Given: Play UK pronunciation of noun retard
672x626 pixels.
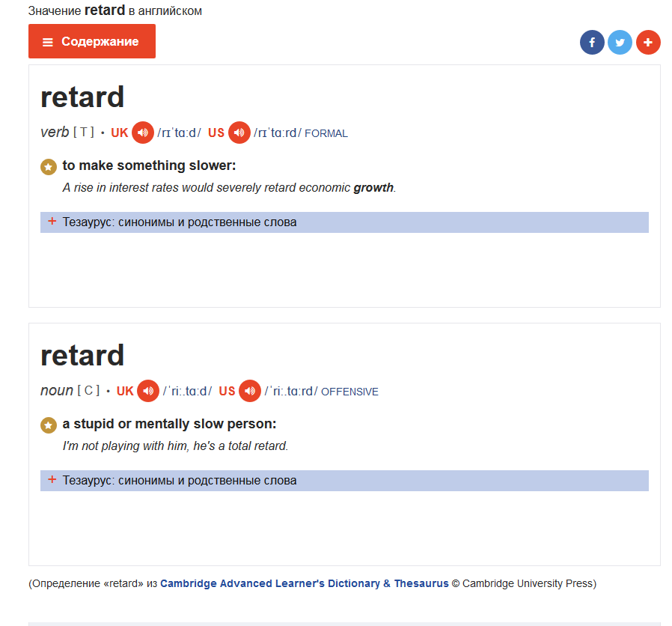Looking at the screenshot, I should click(x=149, y=391).
